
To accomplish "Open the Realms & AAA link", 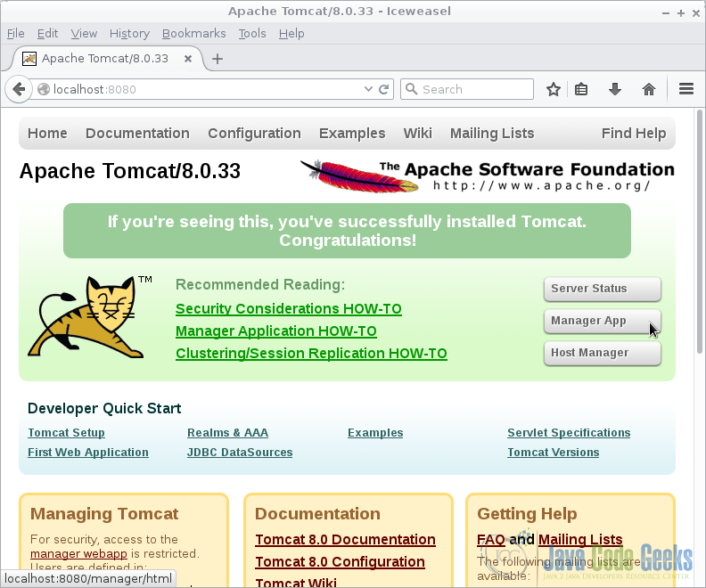I will point(228,432).
